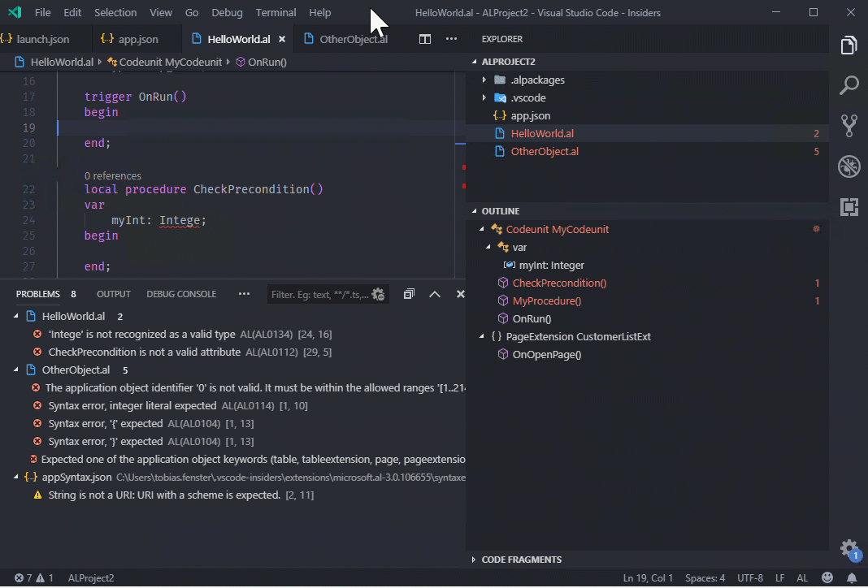The height and width of the screenshot is (588, 868).
Task: Close the HelloWorld.al tab
Action: pos(282,39)
